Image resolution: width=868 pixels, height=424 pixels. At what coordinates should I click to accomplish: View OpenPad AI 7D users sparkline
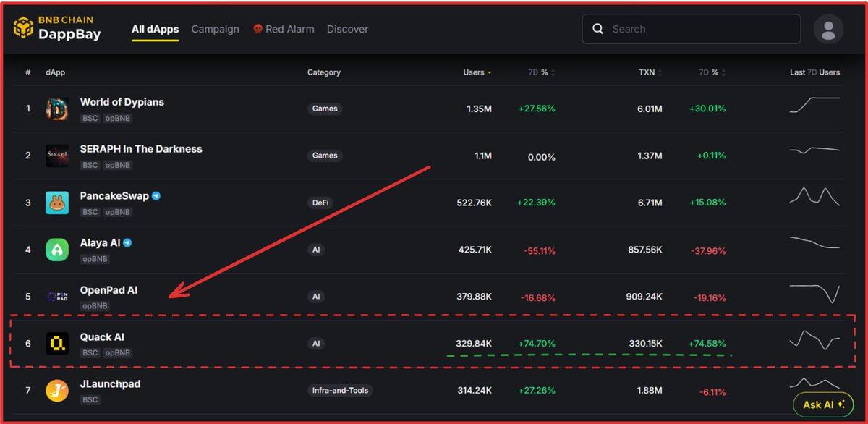[x=814, y=294]
